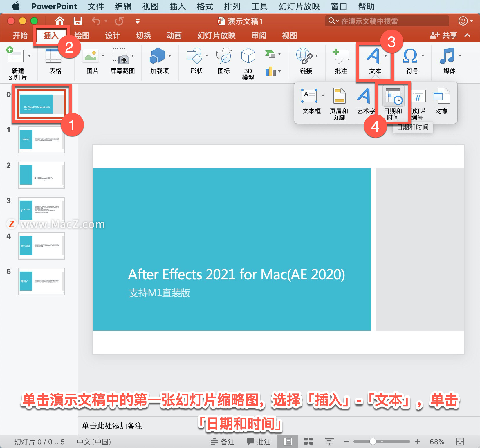The image size is (480, 448).
Task: Open the Add-ins dropdown arrow
Action: click(x=170, y=55)
